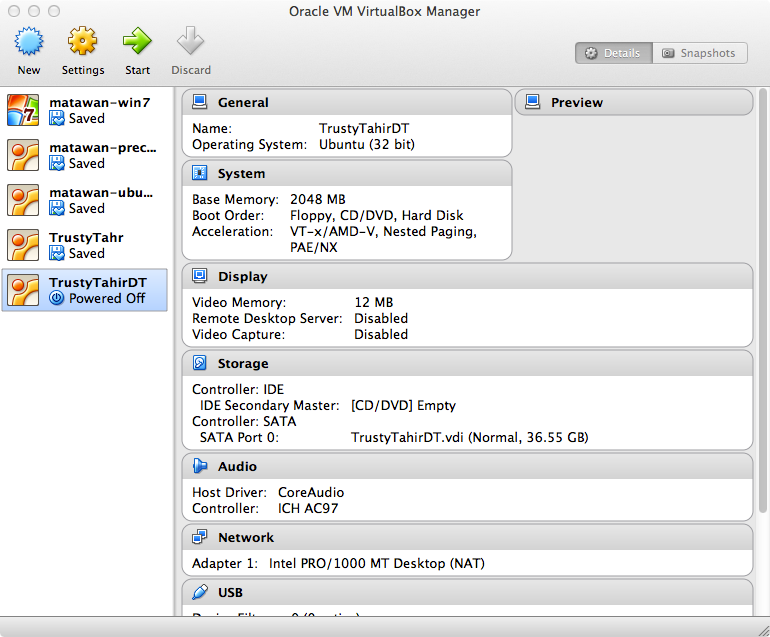Click the 12 MB video memory value
Viewport: 770px width, 637px height.
pos(374,303)
